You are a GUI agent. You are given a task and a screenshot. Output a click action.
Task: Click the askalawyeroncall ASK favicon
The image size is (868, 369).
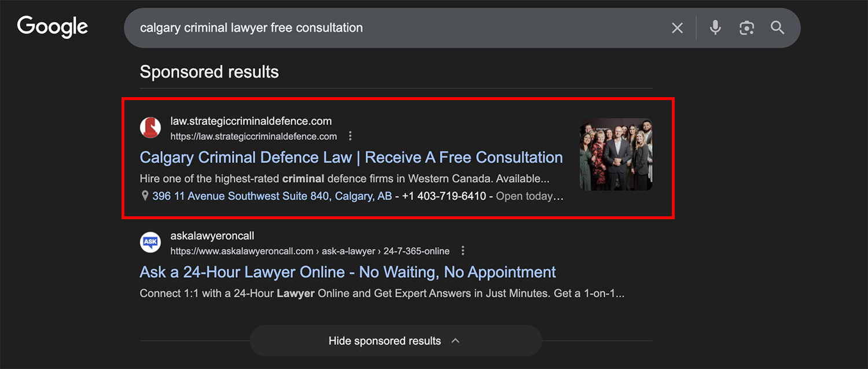150,242
